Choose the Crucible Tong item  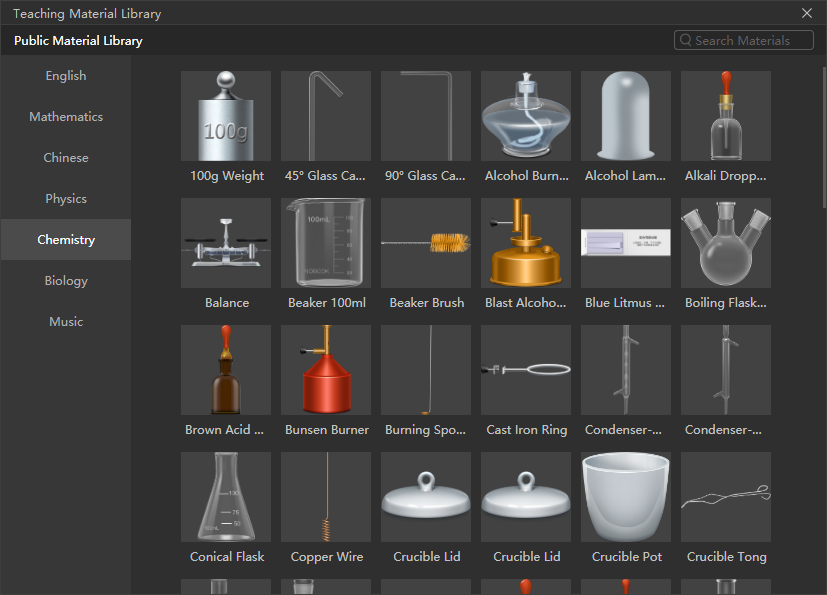tap(726, 497)
